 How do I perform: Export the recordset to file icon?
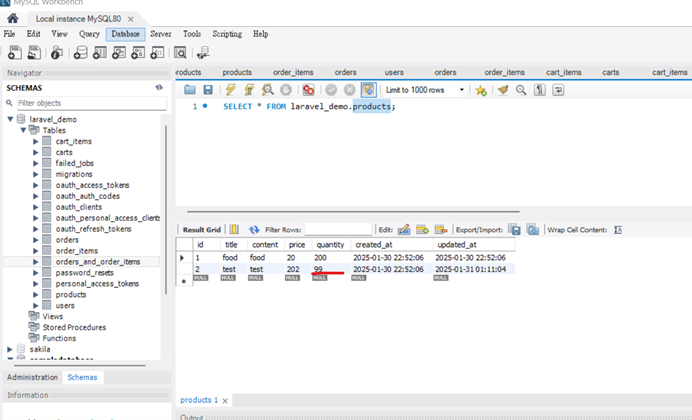[514, 229]
